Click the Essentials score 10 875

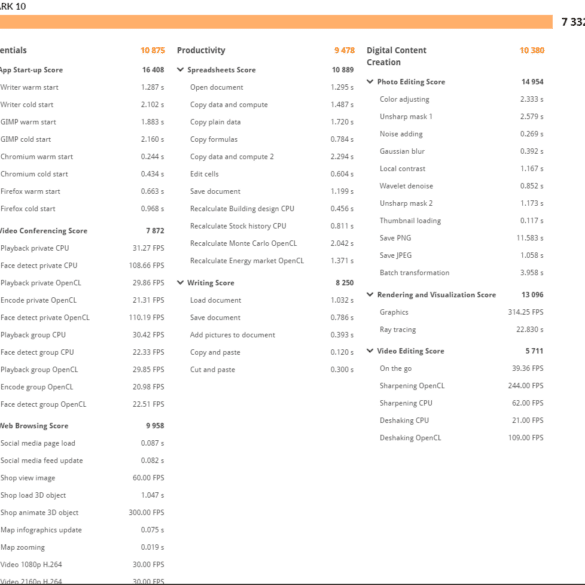coord(153,50)
